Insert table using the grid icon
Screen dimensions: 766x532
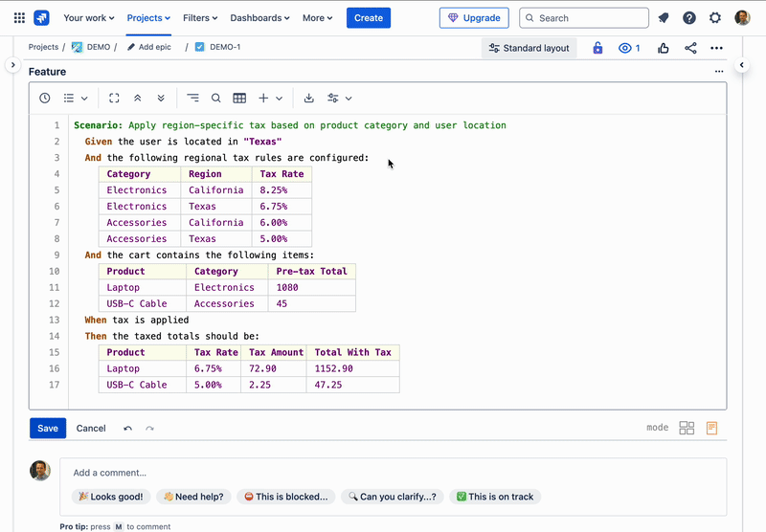click(239, 98)
